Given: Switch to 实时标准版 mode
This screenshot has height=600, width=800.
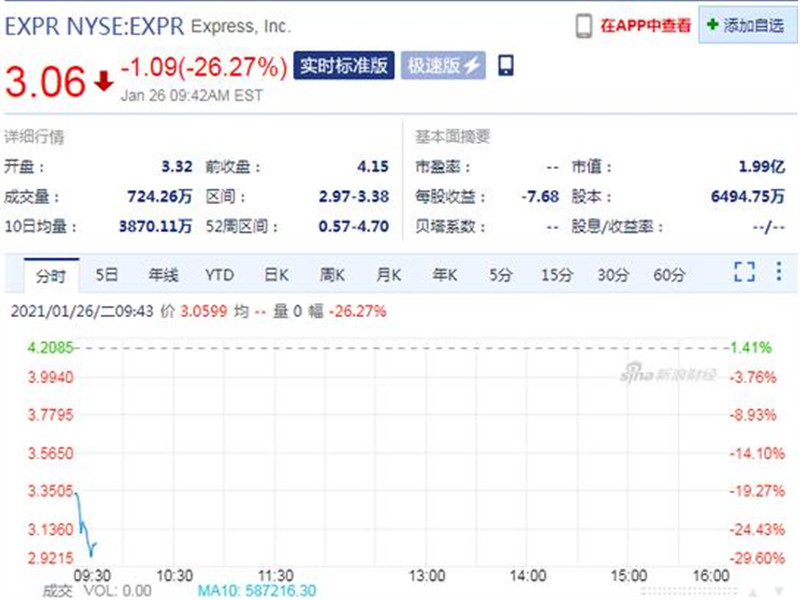Looking at the screenshot, I should 344,65.
